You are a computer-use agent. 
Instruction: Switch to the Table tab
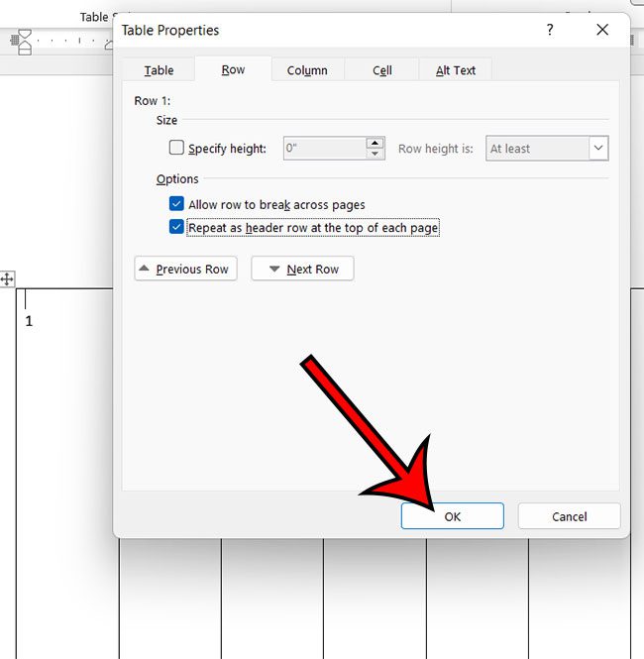(x=159, y=70)
